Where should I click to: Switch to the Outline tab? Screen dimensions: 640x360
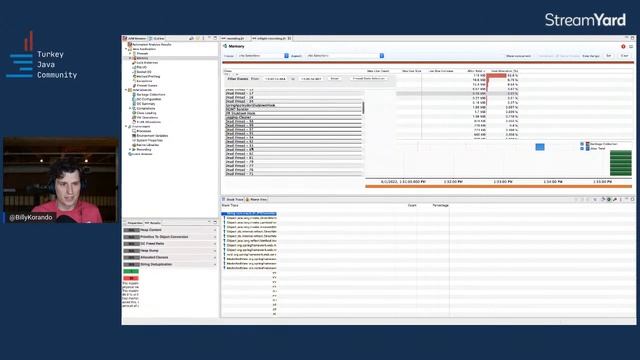157,38
